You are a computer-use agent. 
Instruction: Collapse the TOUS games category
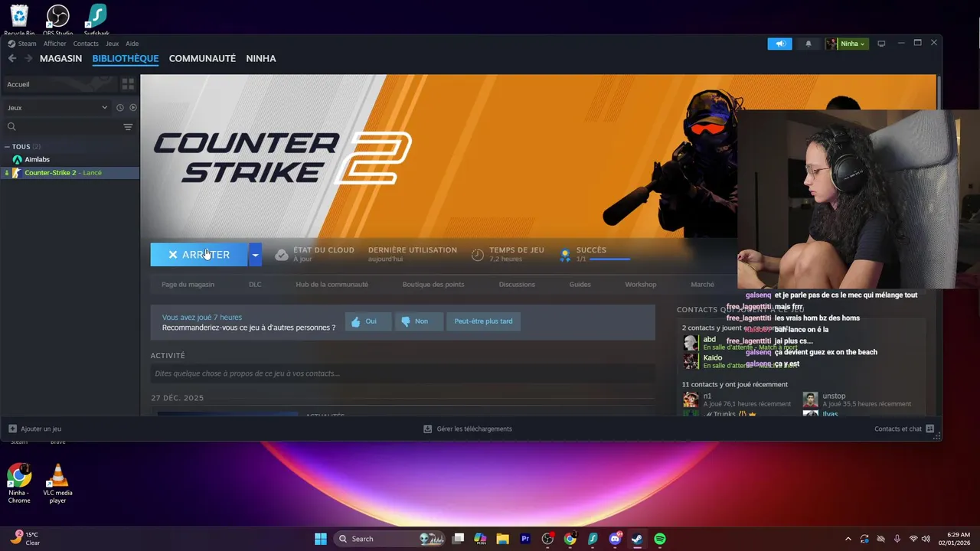7,146
